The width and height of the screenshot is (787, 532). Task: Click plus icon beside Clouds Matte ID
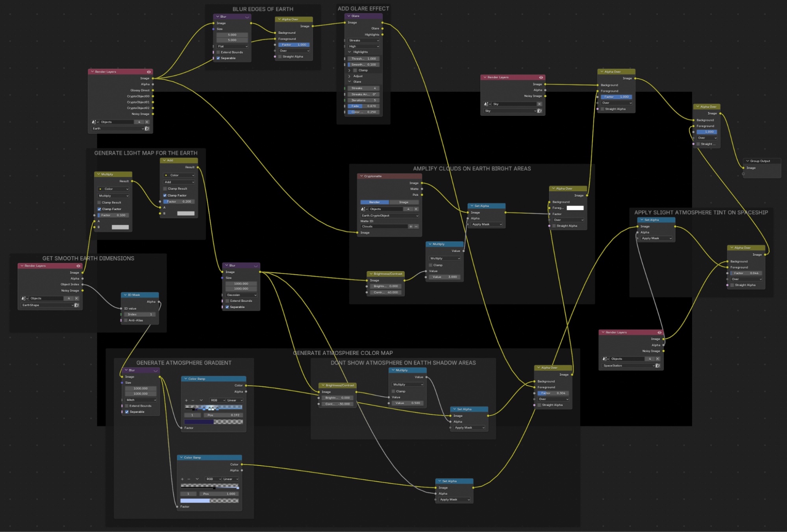[411, 227]
